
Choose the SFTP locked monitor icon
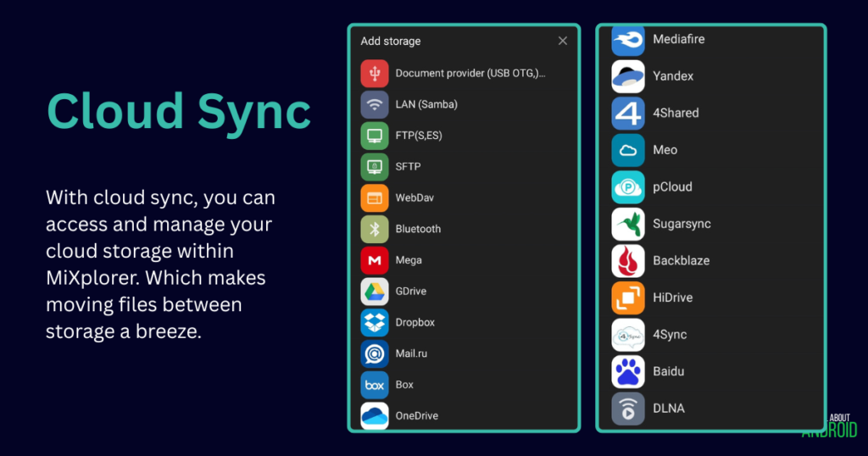[375, 167]
